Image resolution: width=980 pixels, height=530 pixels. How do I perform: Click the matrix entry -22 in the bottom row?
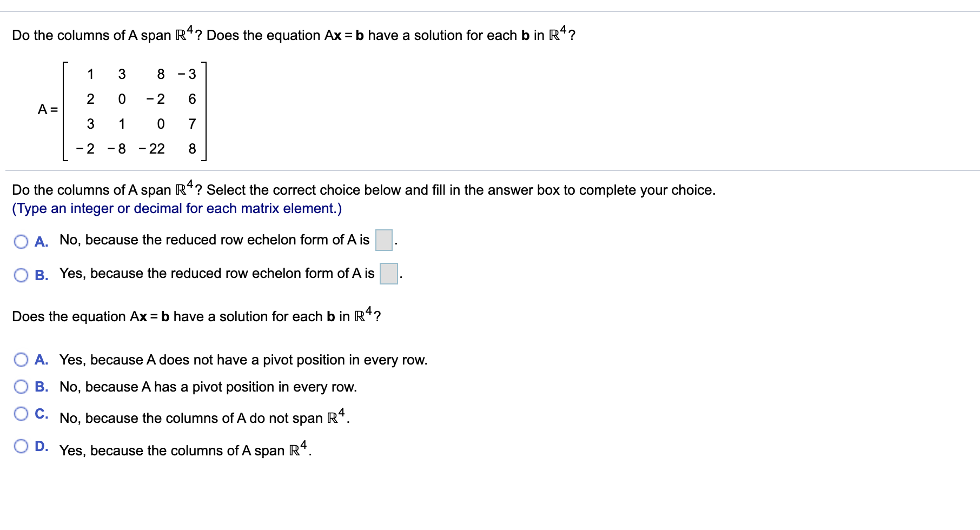152,150
